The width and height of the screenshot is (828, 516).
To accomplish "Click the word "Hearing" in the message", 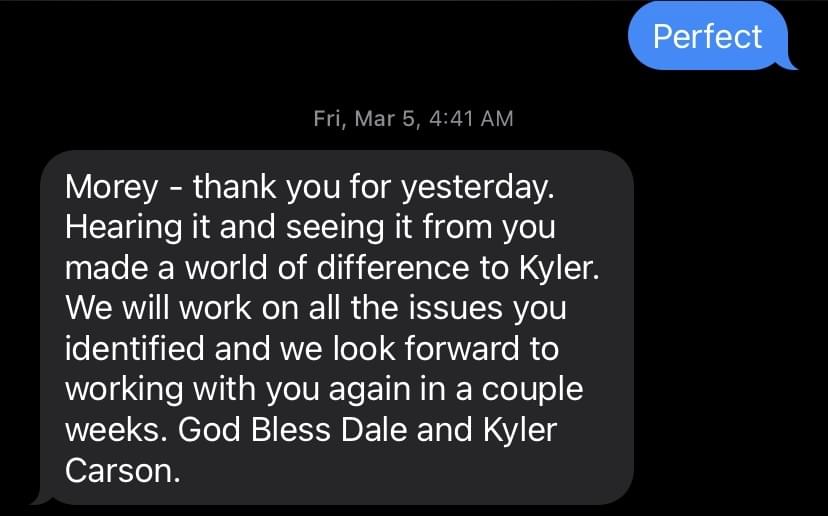I will [123, 228].
